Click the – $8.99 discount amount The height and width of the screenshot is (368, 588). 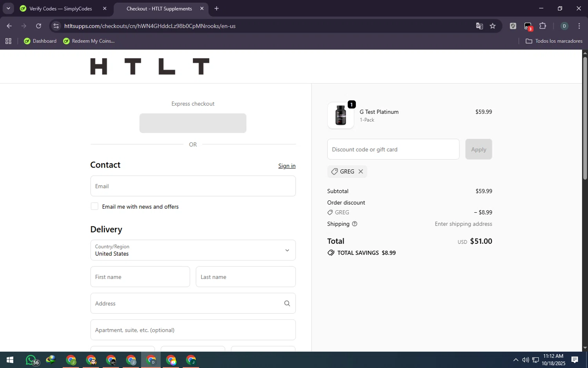coord(483,212)
